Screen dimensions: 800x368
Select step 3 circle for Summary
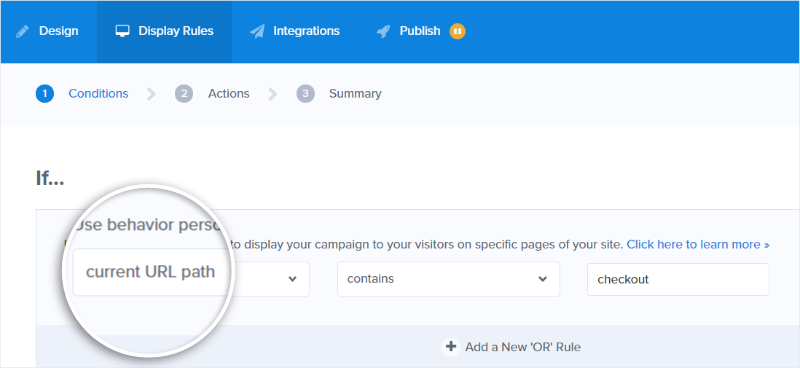coord(305,94)
